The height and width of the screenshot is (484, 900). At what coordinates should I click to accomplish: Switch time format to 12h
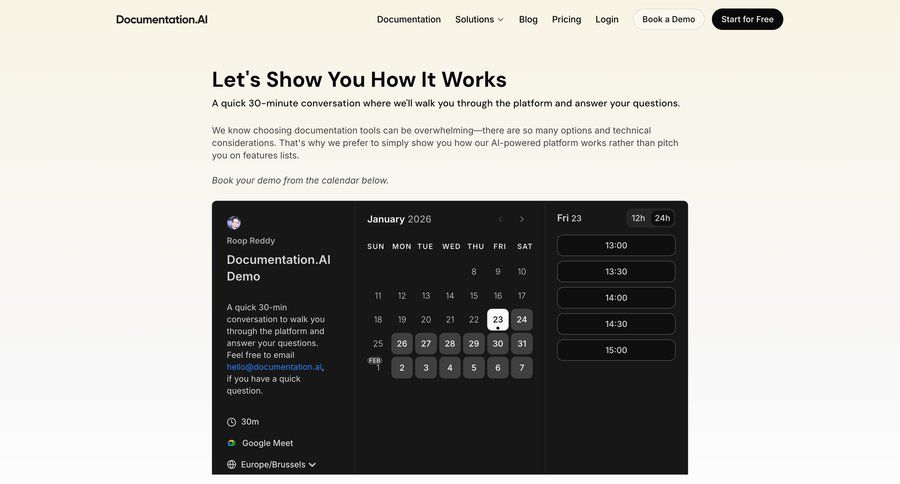click(x=638, y=218)
